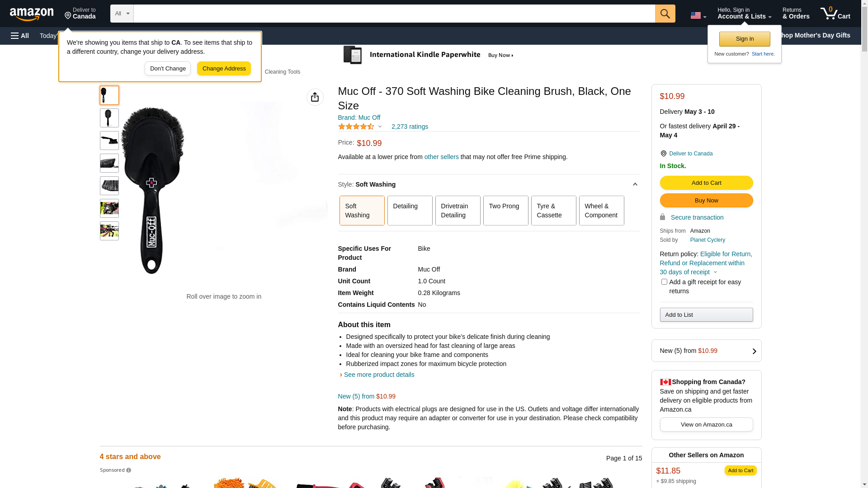Image resolution: width=868 pixels, height=488 pixels.
Task: Open the Account & Lists menu
Action: coord(744,14)
